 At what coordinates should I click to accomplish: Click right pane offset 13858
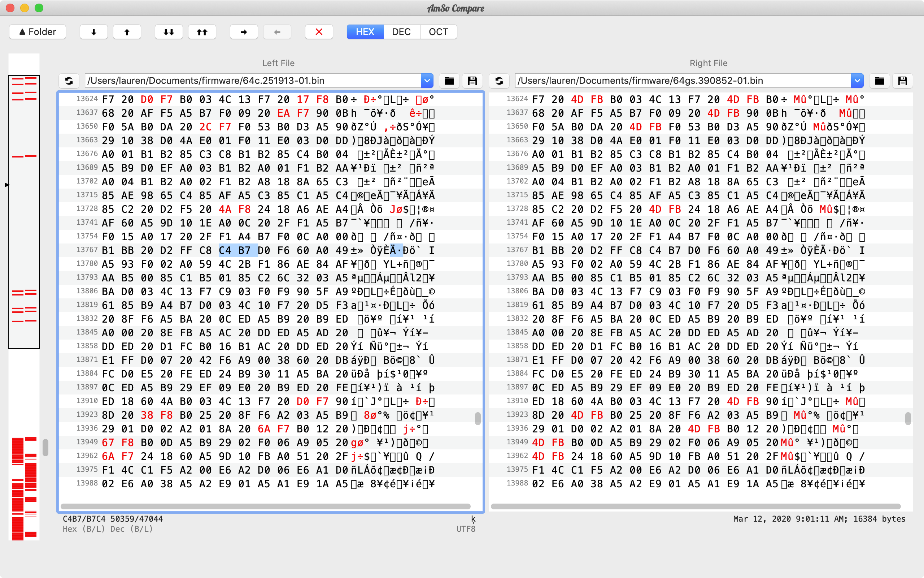pos(517,346)
